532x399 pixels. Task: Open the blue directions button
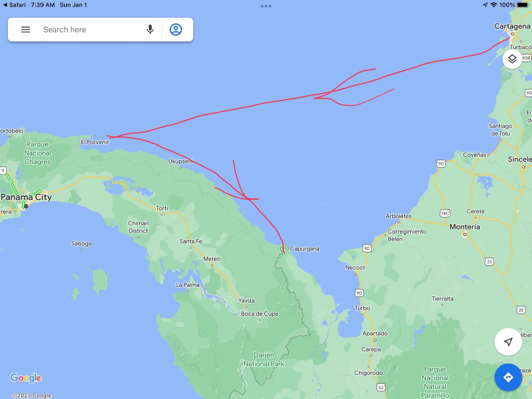click(508, 377)
